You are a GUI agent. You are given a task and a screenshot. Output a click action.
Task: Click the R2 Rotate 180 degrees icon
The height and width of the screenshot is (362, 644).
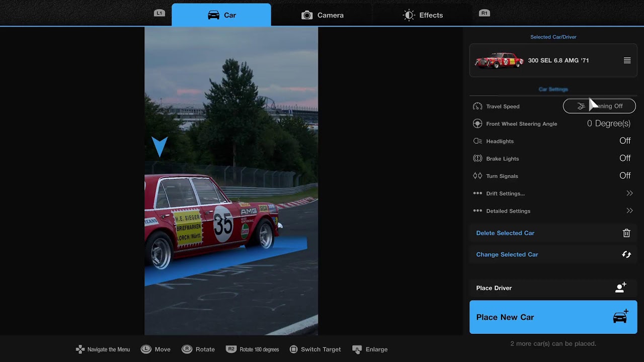[231, 349]
